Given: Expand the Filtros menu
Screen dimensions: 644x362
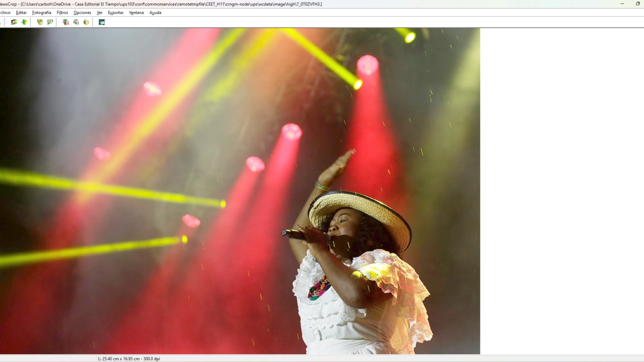Looking at the screenshot, I should [62, 12].
